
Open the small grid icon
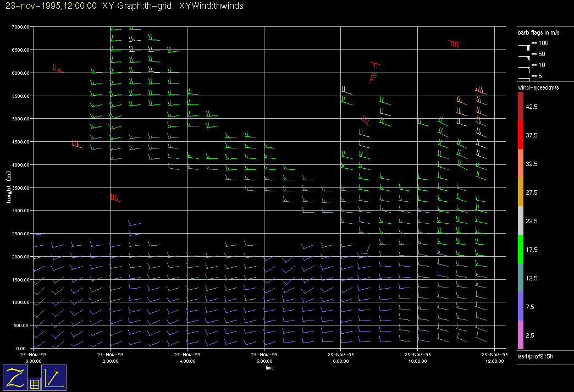coord(34,384)
